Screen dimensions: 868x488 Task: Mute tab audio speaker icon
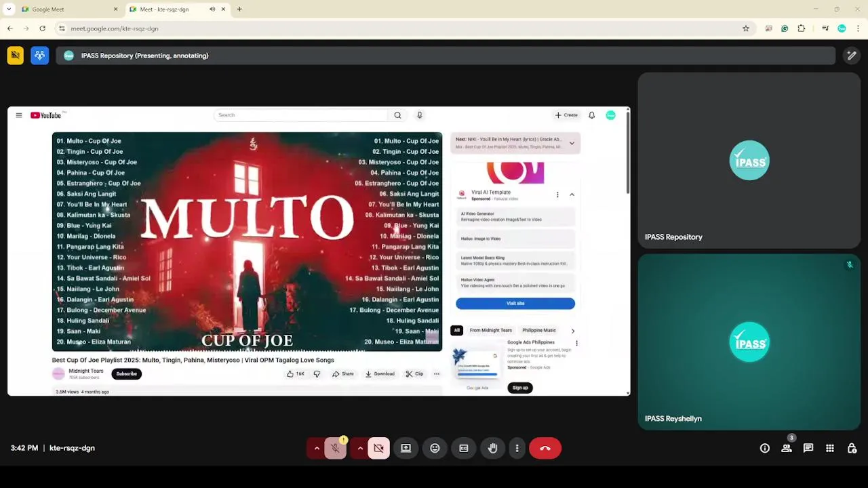pyautogui.click(x=212, y=9)
